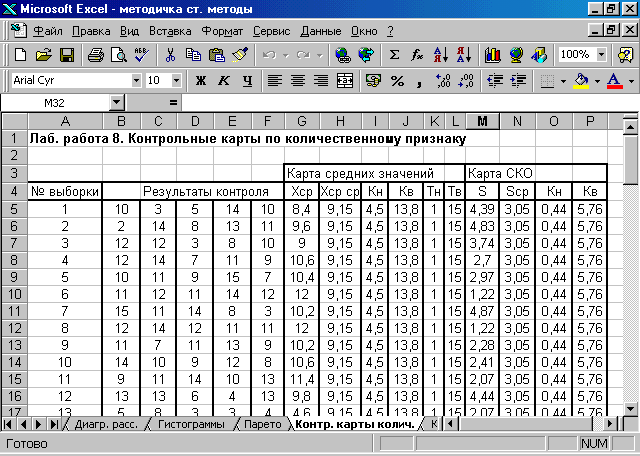The height and width of the screenshot is (456, 640).
Task: Paste from clipboard icon
Action: (216, 54)
